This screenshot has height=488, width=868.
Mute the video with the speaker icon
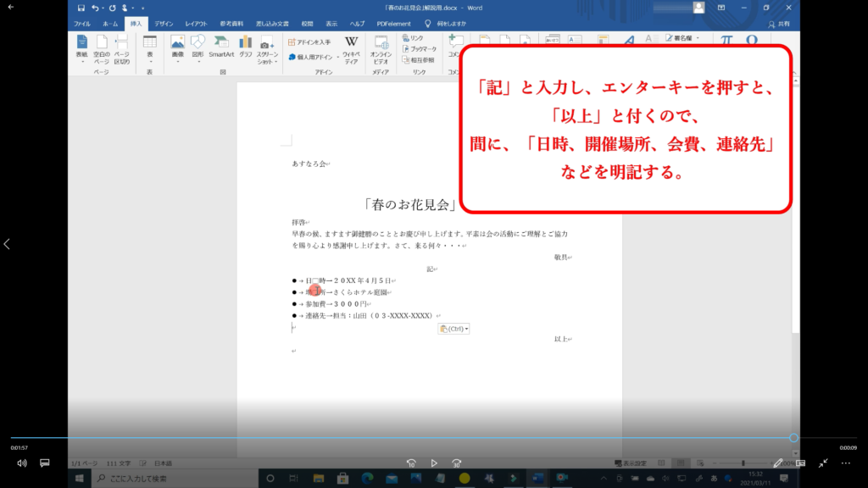point(22,463)
